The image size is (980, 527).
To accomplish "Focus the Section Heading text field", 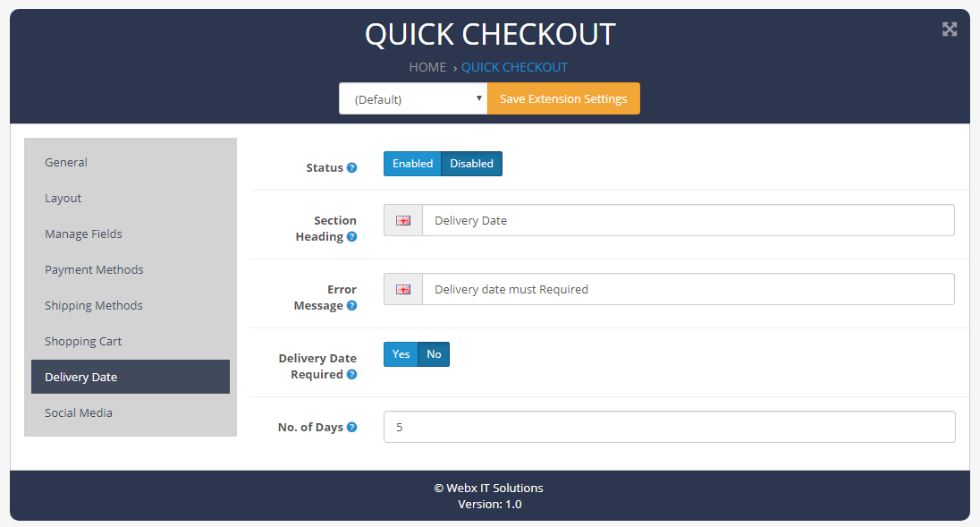I will (x=689, y=220).
